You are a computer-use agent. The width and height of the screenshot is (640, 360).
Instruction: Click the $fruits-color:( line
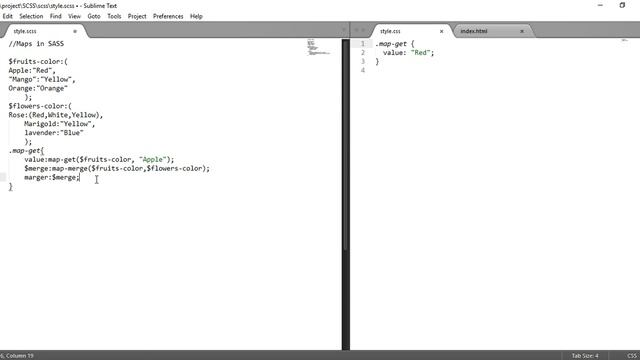(38, 62)
